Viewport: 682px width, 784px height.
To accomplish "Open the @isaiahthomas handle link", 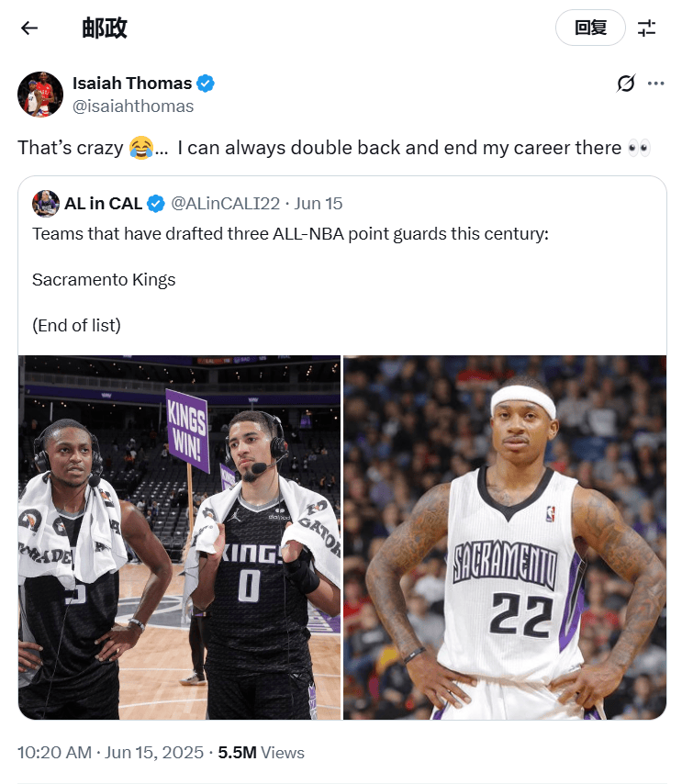I will click(x=133, y=106).
